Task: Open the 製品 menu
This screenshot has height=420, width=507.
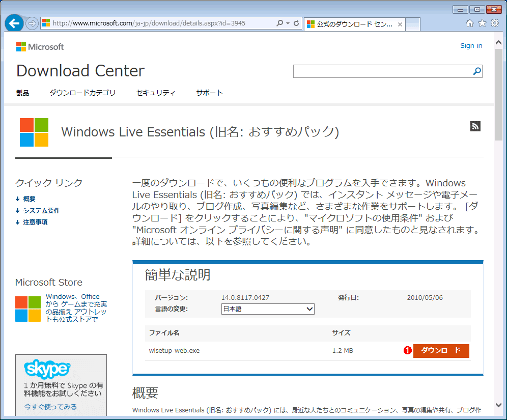Action: pos(22,93)
